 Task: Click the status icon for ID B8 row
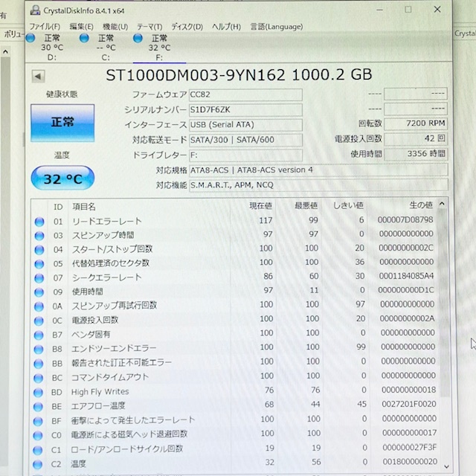(x=39, y=350)
